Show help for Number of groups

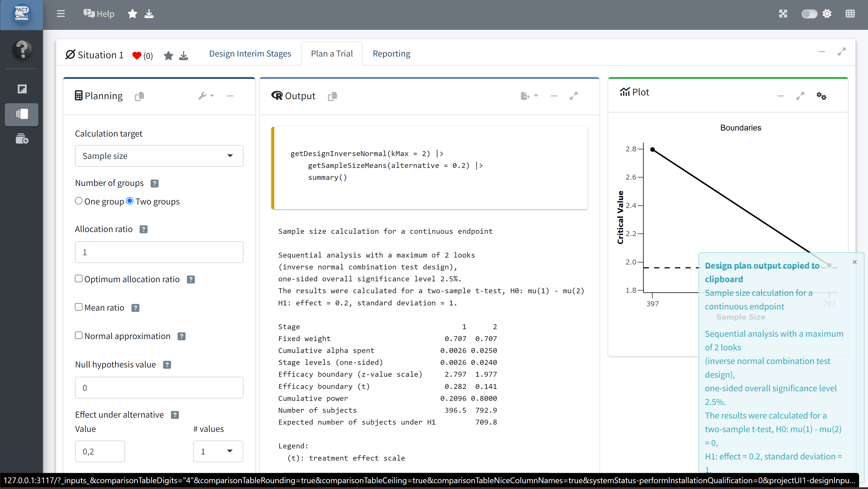(154, 183)
